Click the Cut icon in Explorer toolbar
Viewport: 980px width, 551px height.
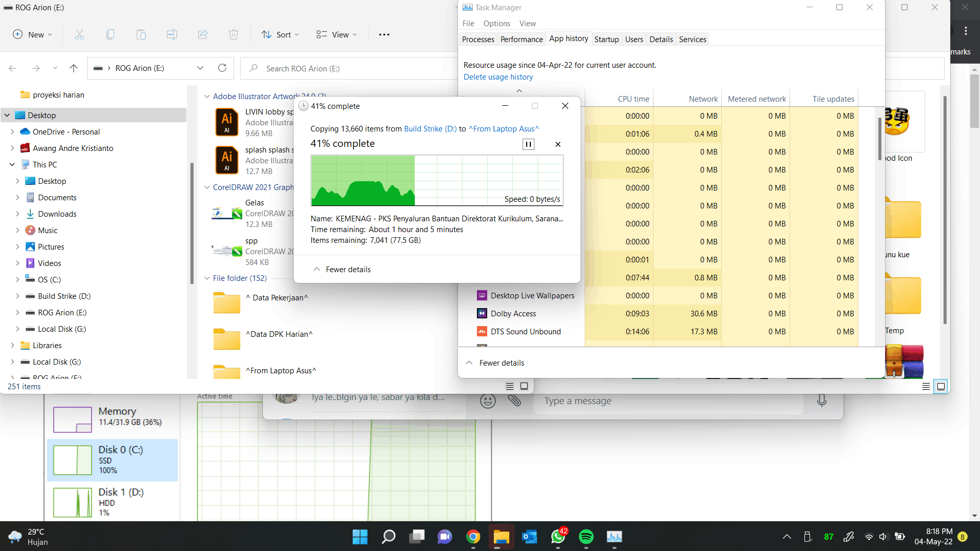pos(80,34)
